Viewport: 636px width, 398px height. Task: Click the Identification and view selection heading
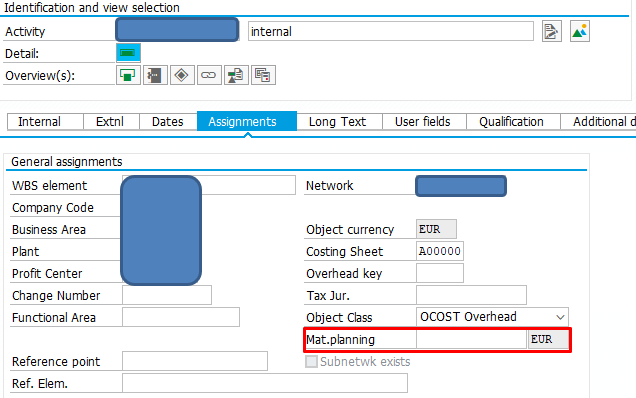coord(92,7)
